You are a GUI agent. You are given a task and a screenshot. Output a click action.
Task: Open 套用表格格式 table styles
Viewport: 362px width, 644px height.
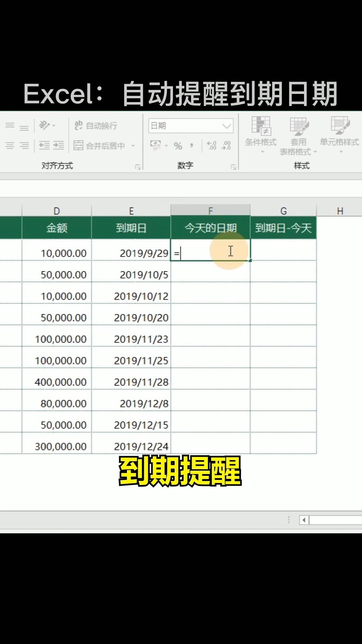point(298,136)
